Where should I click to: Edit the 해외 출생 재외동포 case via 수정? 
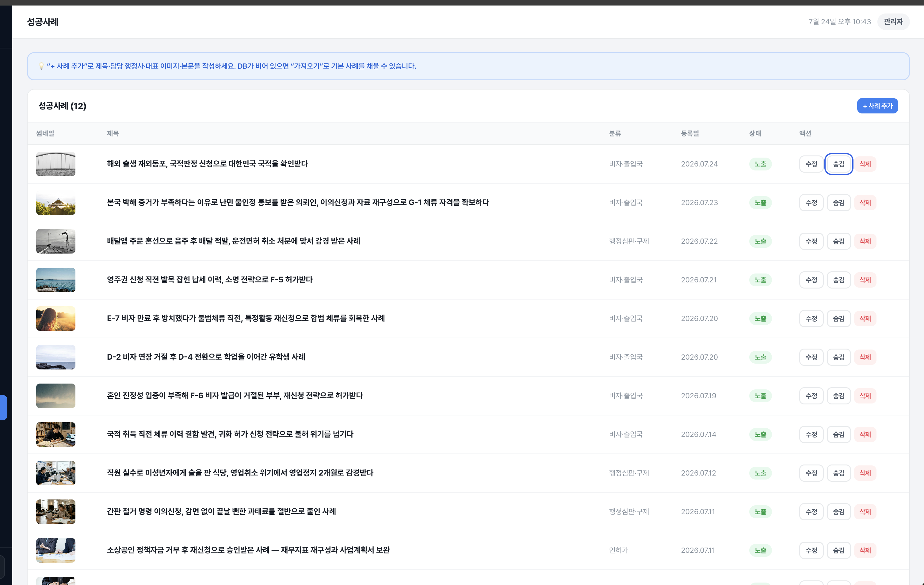811,164
